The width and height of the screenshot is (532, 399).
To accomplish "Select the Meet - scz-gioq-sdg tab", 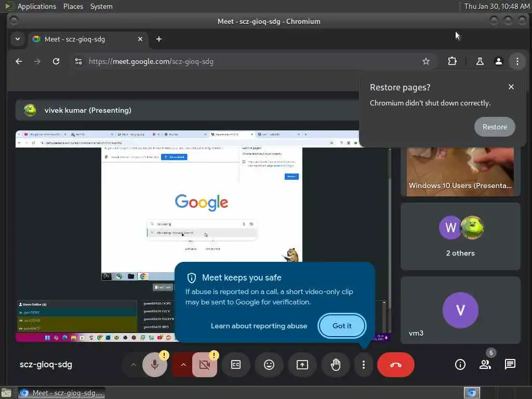I will pos(88,39).
